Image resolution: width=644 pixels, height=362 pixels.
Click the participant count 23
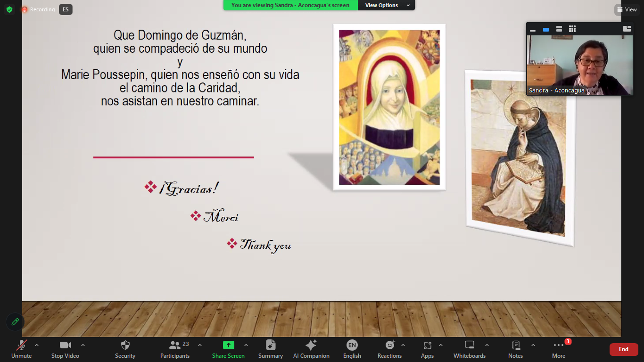pyautogui.click(x=186, y=344)
